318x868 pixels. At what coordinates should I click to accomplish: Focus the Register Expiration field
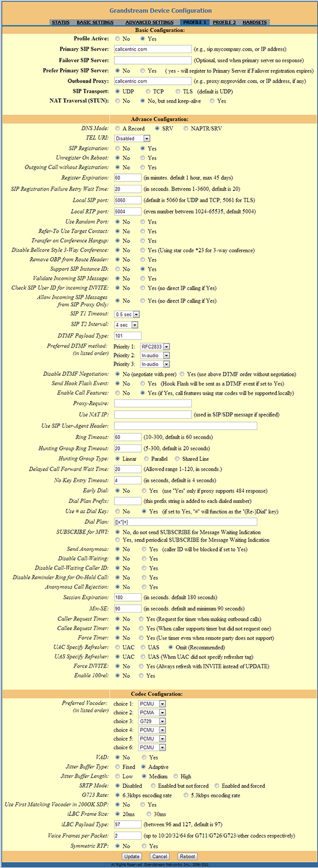(x=128, y=177)
